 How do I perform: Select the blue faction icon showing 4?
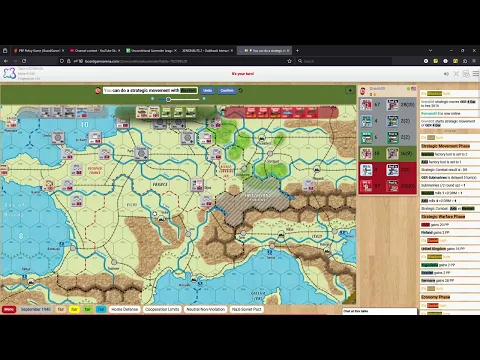[x=366, y=121]
